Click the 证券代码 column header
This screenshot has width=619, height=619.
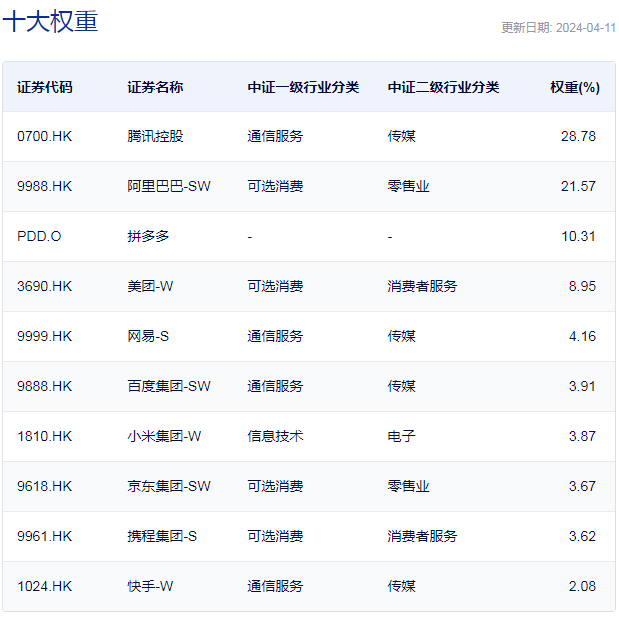45,87
